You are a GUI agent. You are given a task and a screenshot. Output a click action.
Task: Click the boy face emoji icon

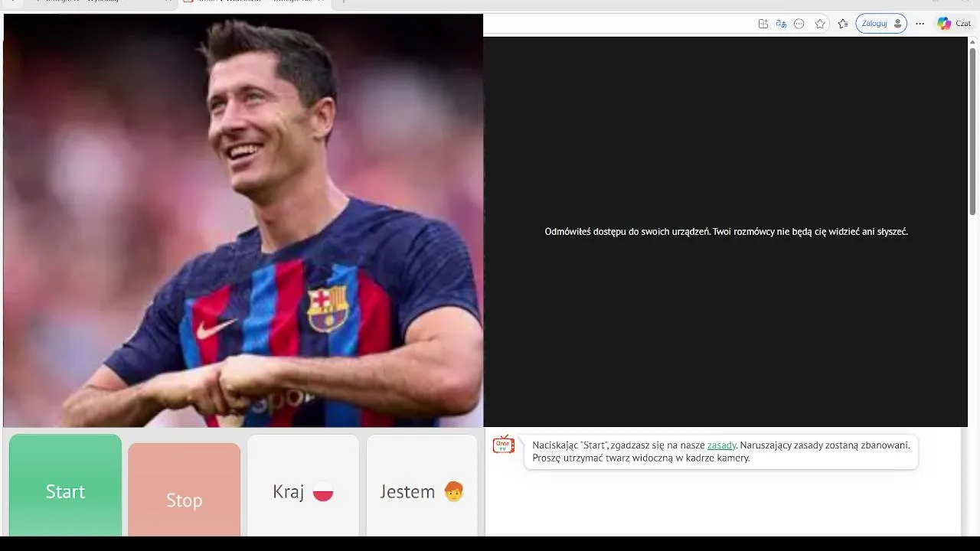tap(454, 491)
